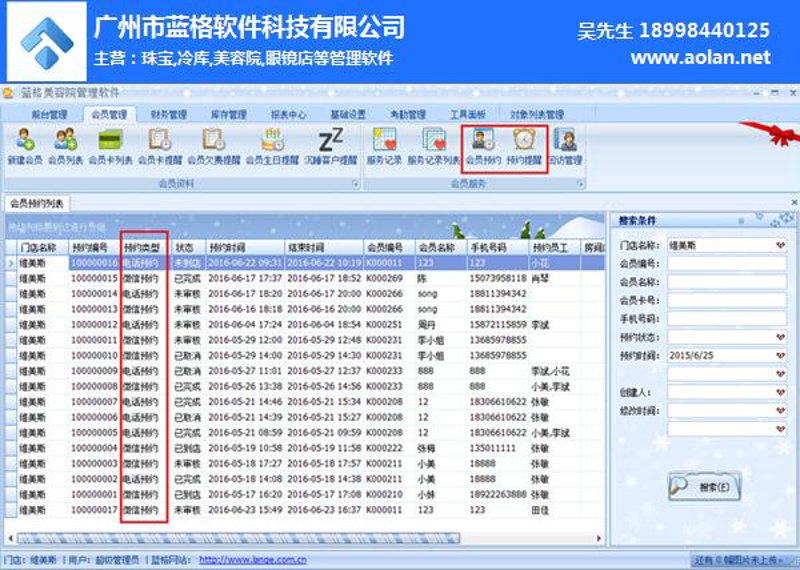Click the horizontal scrollbar of the appointment table
This screenshot has width=800, height=570.
239,538
